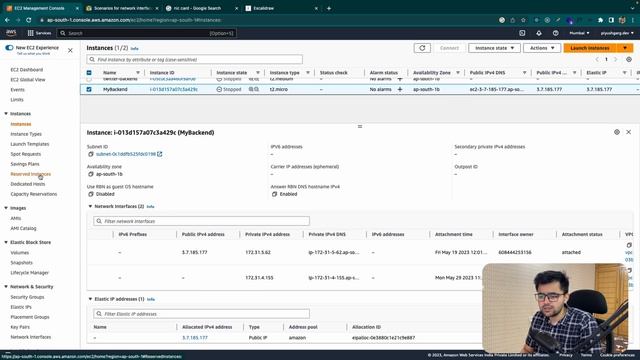The image size is (640, 360).
Task: Open the Services grid menu
Action: [x=39, y=33]
